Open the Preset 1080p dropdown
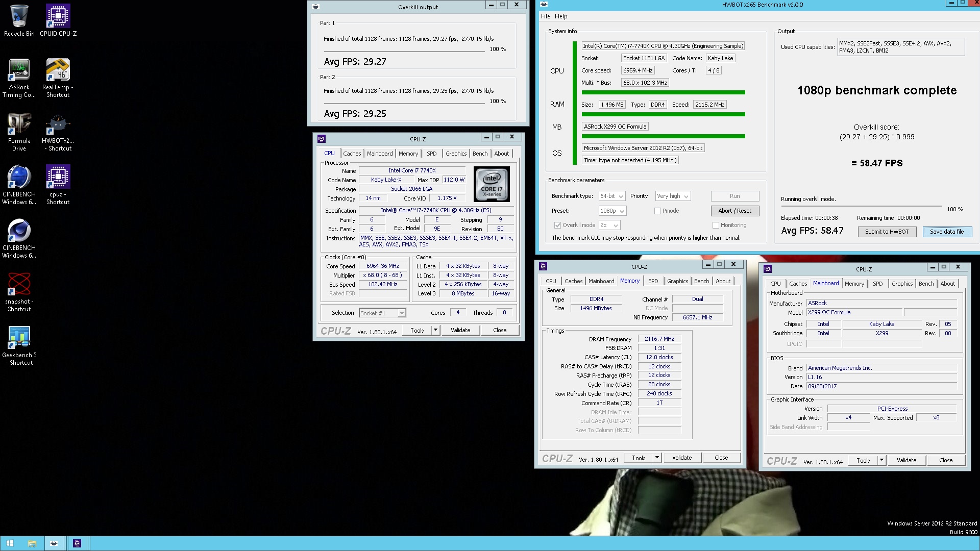 click(x=612, y=211)
